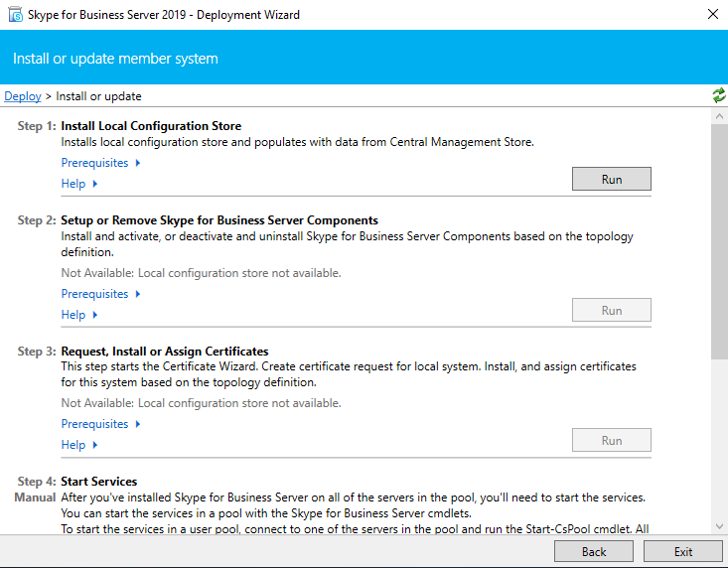Run Install Local Configuration Store step

pos(611,179)
